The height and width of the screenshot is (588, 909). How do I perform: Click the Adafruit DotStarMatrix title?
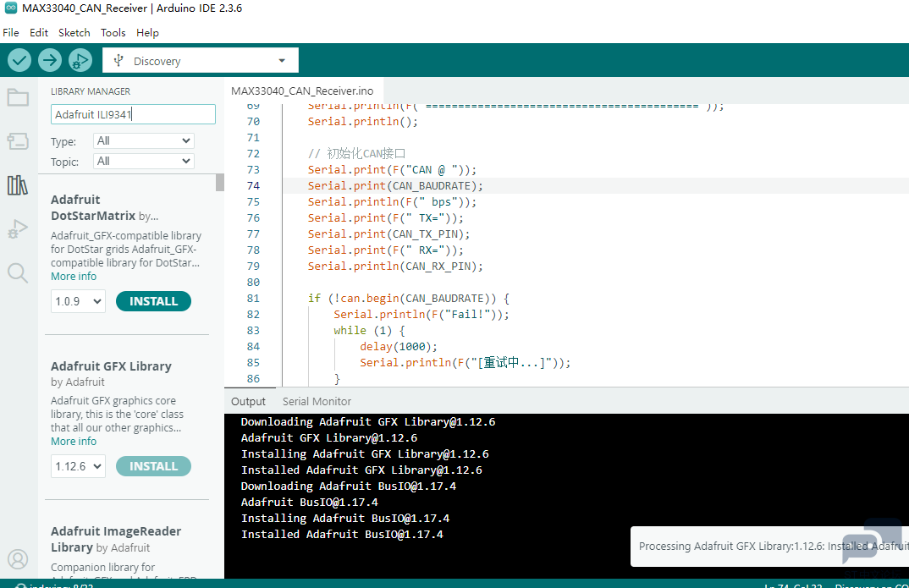[x=93, y=207]
